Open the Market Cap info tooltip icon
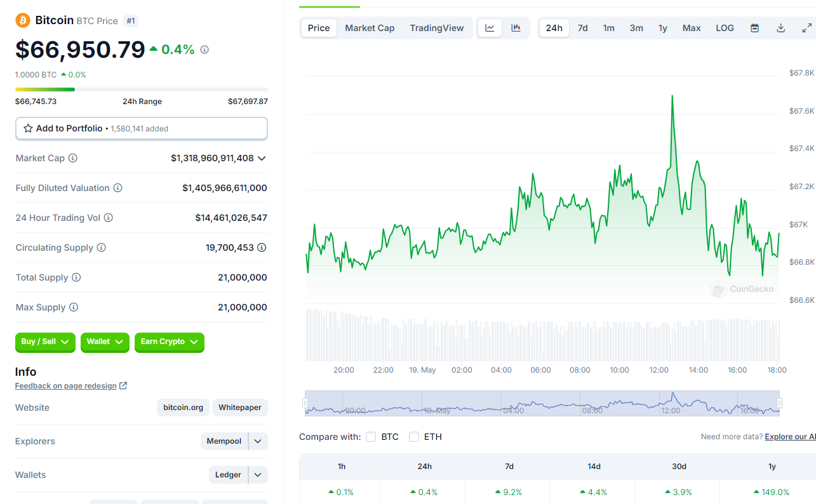The height and width of the screenshot is (504, 816). coord(73,158)
